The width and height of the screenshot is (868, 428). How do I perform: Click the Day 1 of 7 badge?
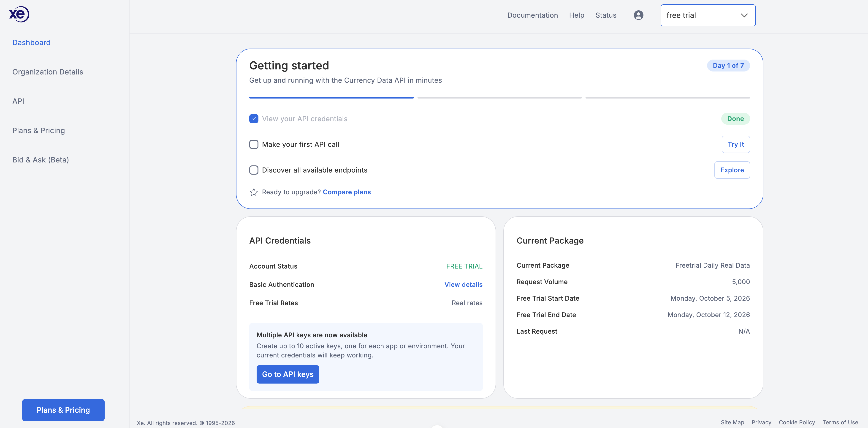[x=728, y=66]
